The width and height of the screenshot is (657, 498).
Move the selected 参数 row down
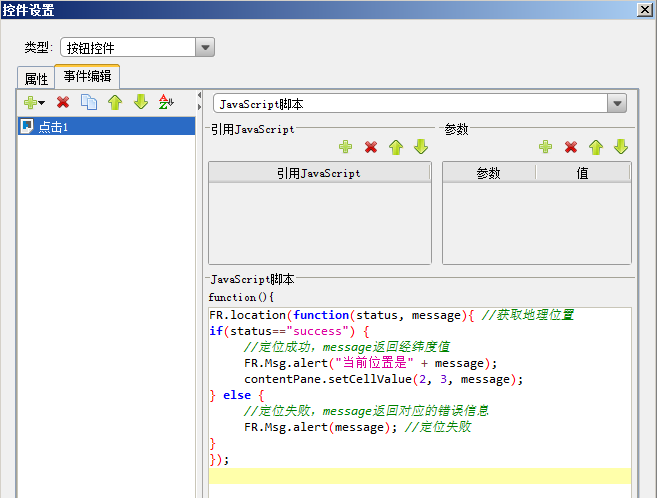[621, 147]
